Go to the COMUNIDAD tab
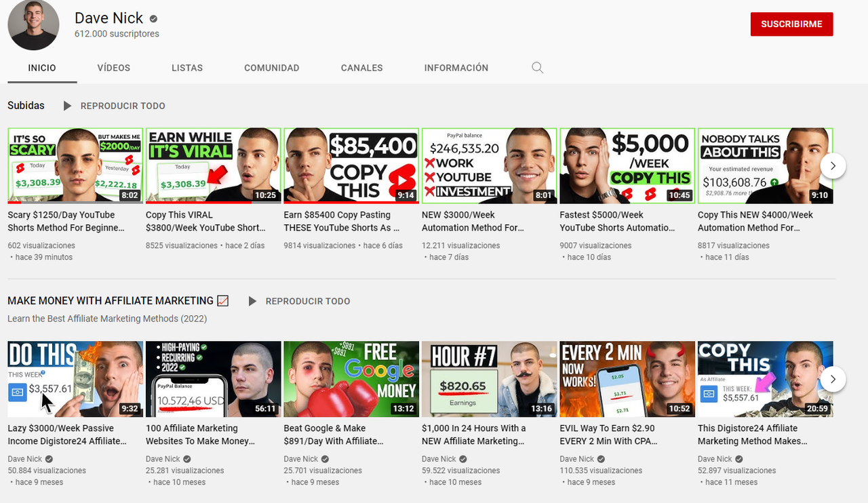868x503 pixels. tap(272, 68)
